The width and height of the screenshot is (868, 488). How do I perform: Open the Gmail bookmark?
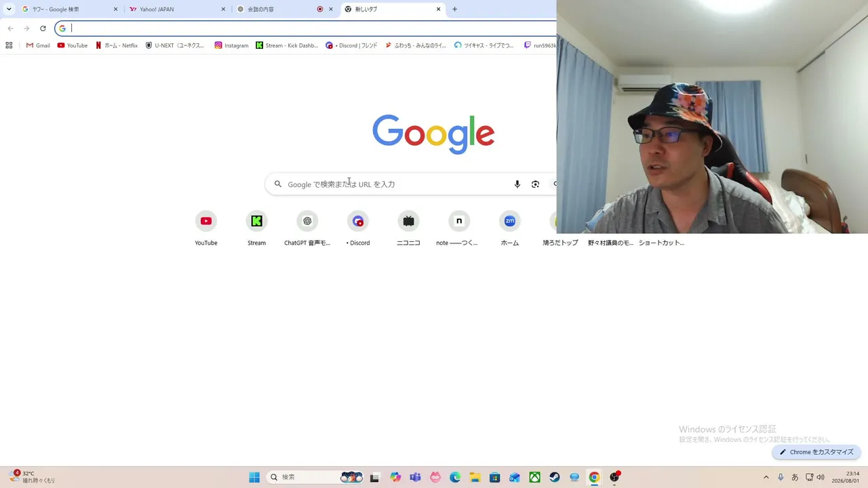pos(38,45)
